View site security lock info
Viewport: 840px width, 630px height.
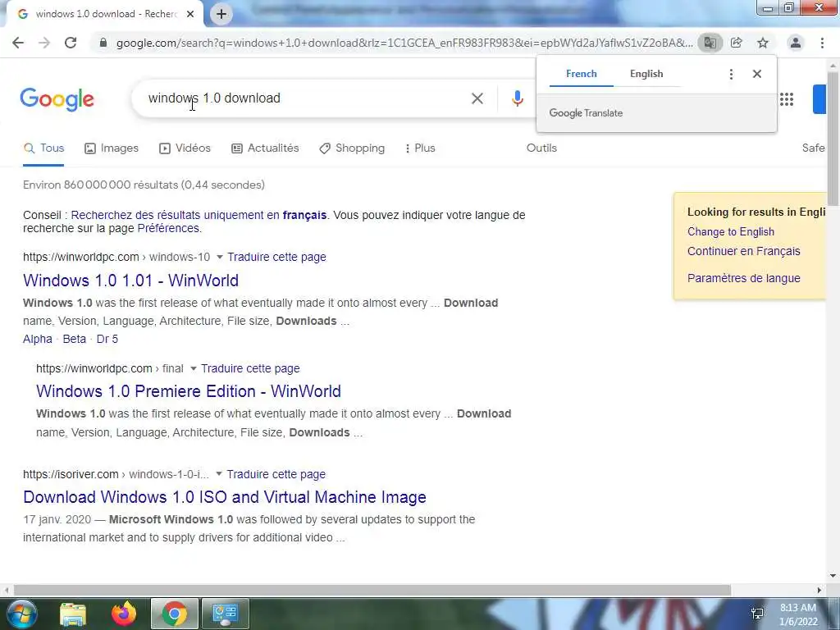point(103,43)
